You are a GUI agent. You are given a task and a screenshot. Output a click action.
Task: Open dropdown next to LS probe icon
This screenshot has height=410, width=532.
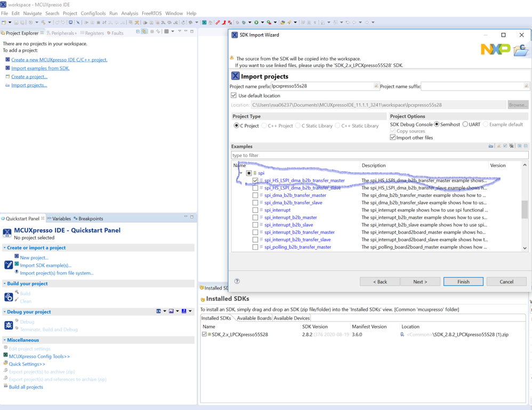[x=165, y=311]
